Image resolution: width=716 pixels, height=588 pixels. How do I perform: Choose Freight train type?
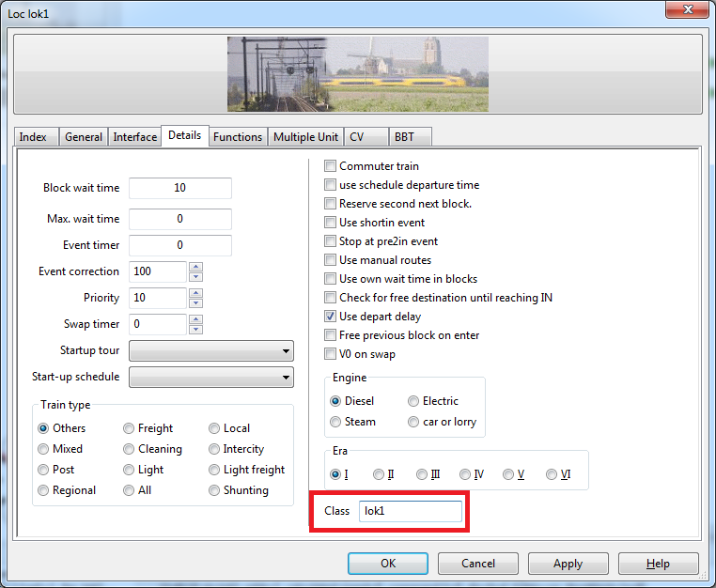point(130,428)
